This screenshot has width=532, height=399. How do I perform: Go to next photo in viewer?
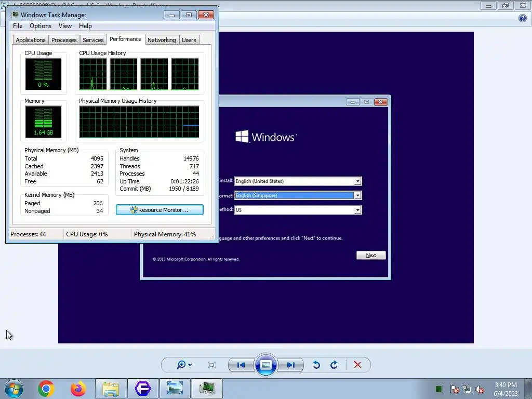coord(290,365)
